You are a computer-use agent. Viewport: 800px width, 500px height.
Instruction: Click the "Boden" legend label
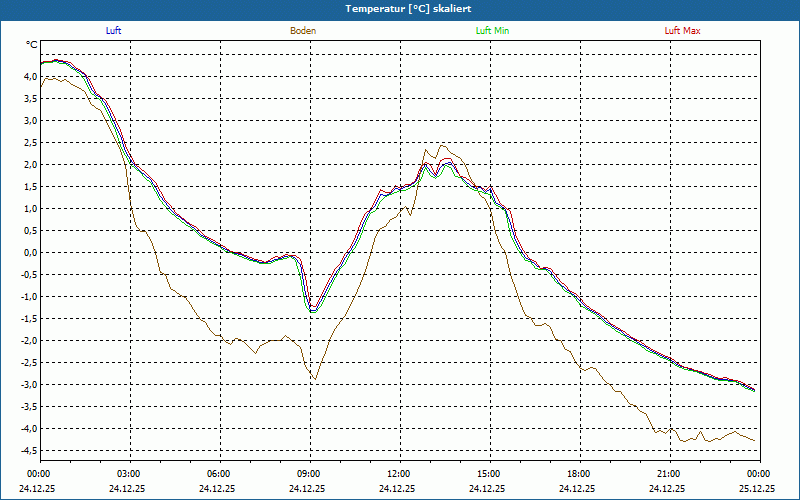point(303,31)
